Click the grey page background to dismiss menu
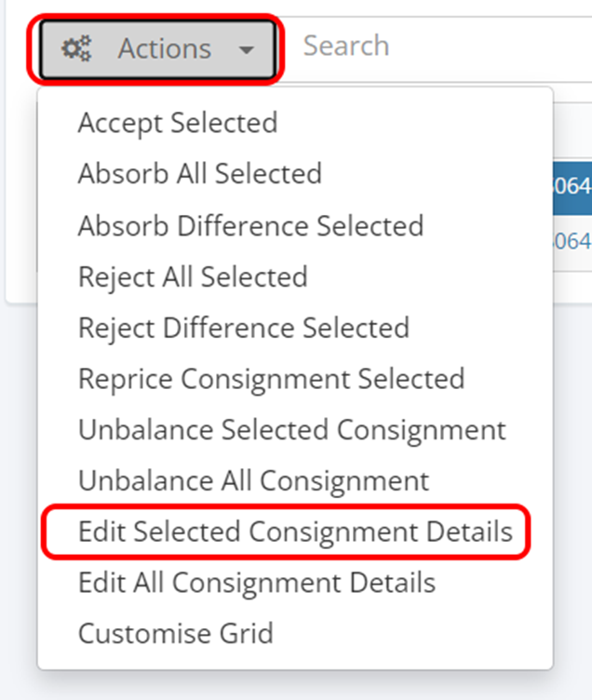This screenshot has height=700, width=592. click(x=572, y=465)
